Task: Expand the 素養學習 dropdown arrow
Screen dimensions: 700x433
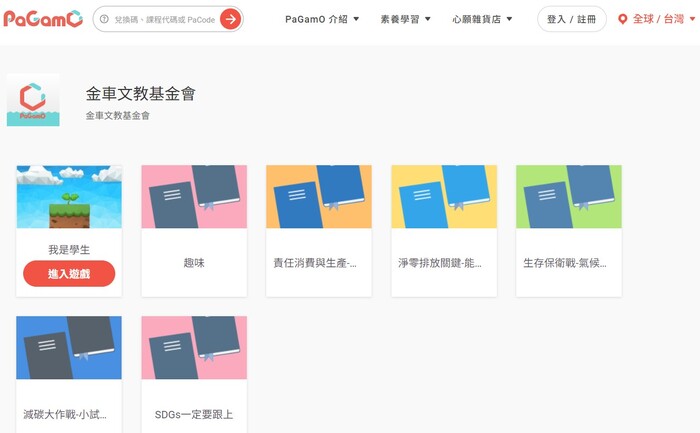Action: [x=428, y=19]
